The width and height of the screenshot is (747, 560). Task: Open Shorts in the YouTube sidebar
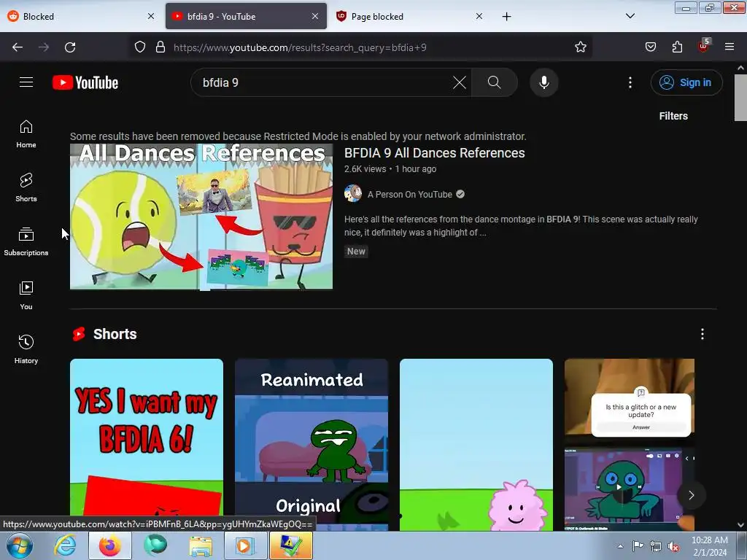[26, 188]
